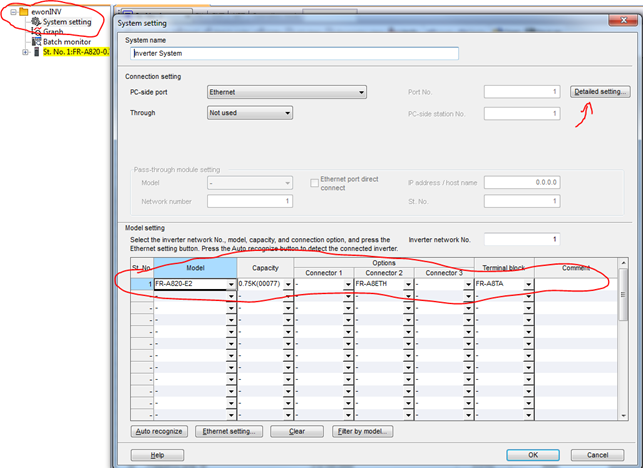Collapse the ewonINV project folder
This screenshot has width=643, height=468.
click(x=14, y=12)
